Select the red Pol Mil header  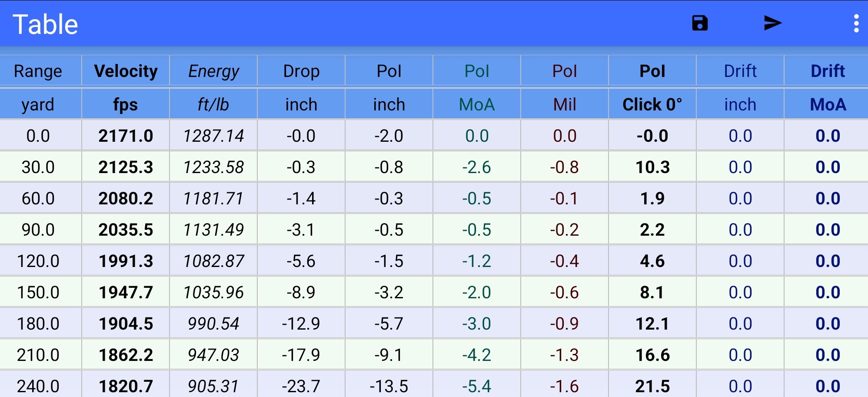565,71
